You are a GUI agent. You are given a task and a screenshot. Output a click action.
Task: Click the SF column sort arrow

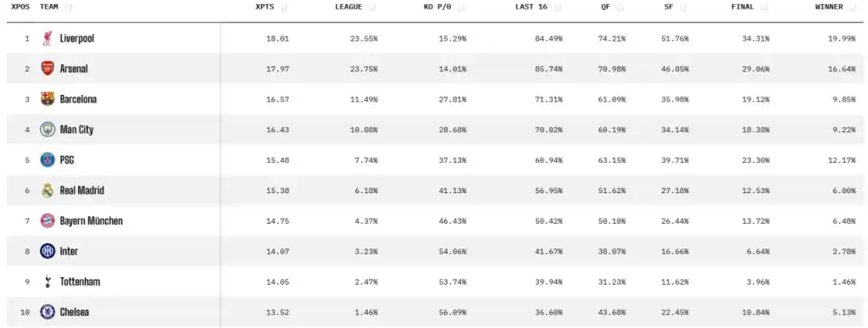click(x=683, y=8)
